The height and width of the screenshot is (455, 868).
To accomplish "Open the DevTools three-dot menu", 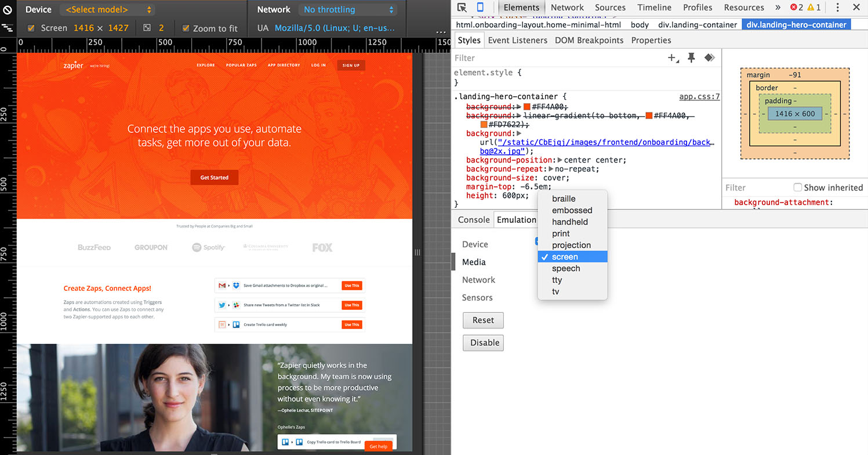I will pos(838,7).
